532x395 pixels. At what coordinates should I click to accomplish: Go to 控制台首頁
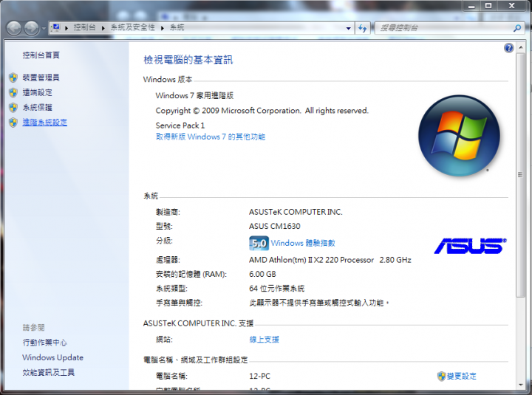pos(41,55)
